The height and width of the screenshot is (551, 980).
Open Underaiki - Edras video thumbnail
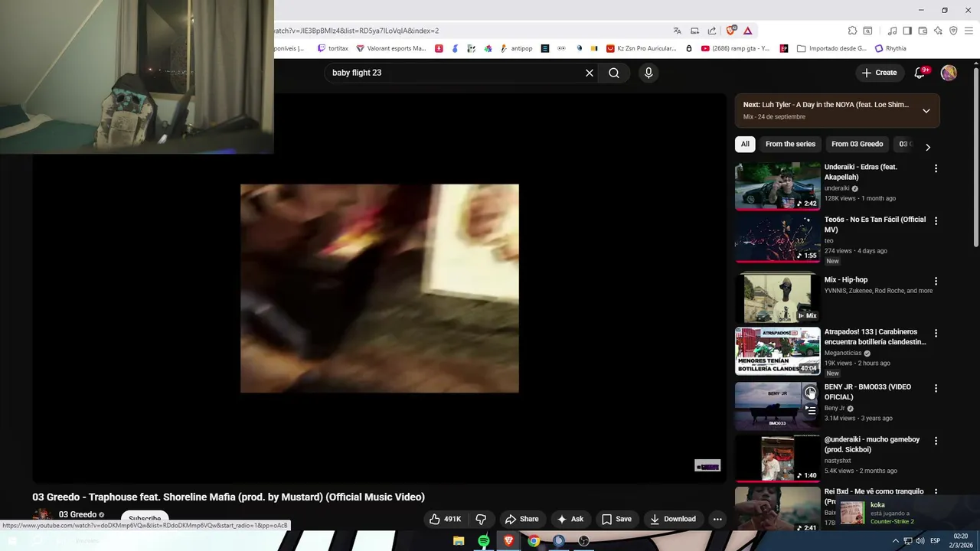(777, 186)
